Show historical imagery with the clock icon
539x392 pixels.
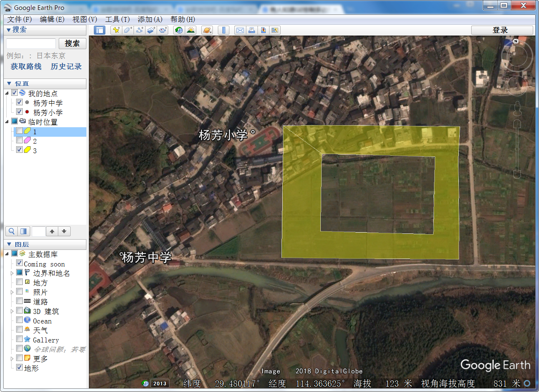pos(179,30)
